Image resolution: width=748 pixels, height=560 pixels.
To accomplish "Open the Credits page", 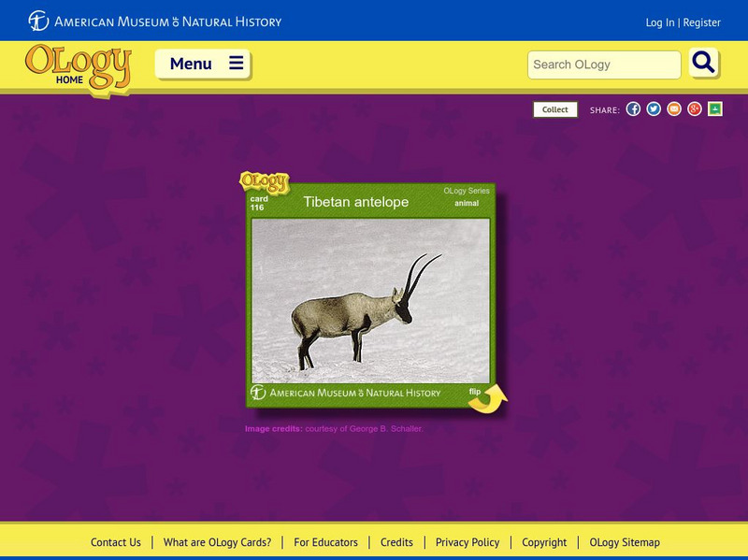I will click(396, 542).
